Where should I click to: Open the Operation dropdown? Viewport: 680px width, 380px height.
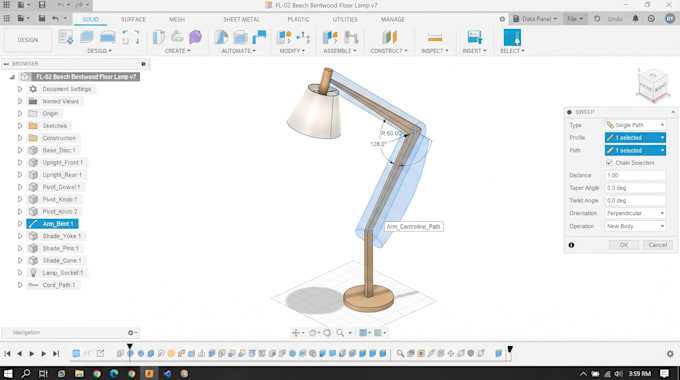click(x=635, y=226)
